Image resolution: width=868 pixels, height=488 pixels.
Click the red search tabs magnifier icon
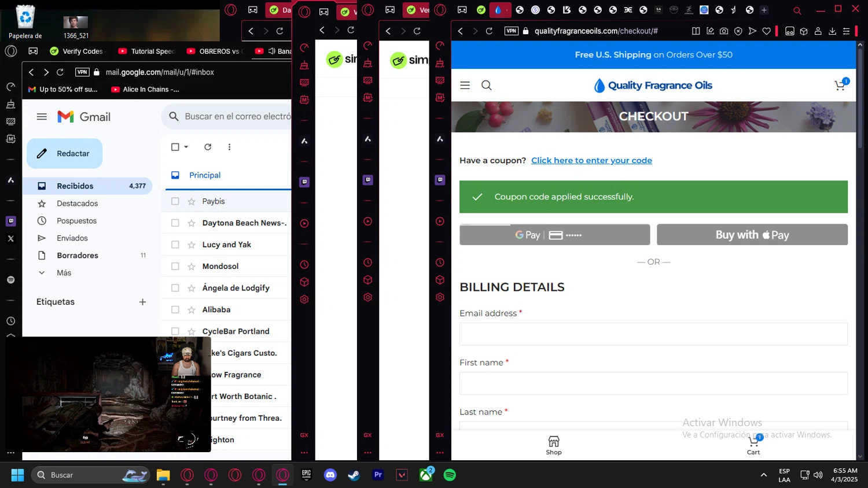click(x=797, y=10)
